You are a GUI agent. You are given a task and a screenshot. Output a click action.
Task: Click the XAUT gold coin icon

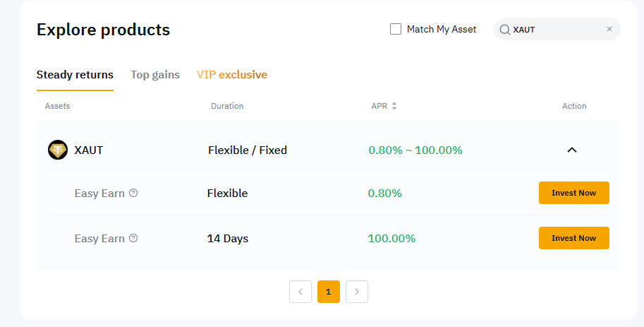pyautogui.click(x=58, y=150)
